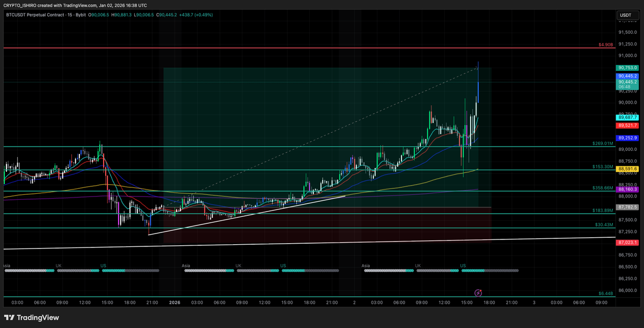Click the $6.44B level label
The image size is (644, 328).
[x=605, y=294]
